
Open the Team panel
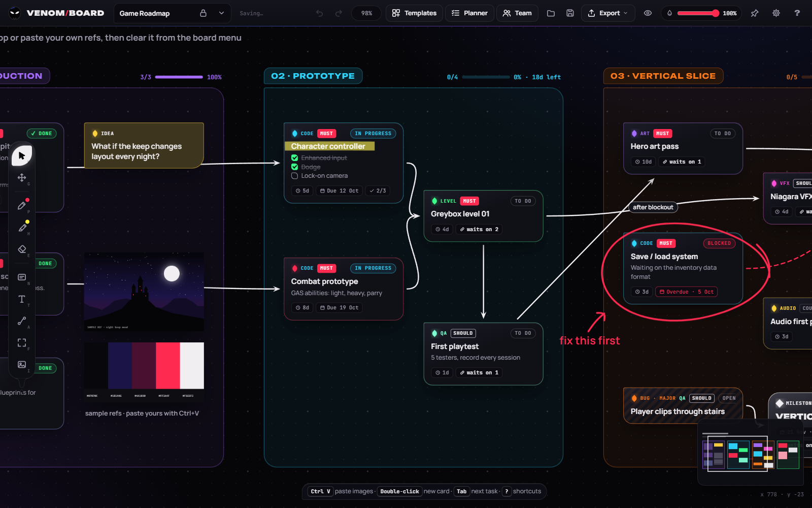pos(517,13)
